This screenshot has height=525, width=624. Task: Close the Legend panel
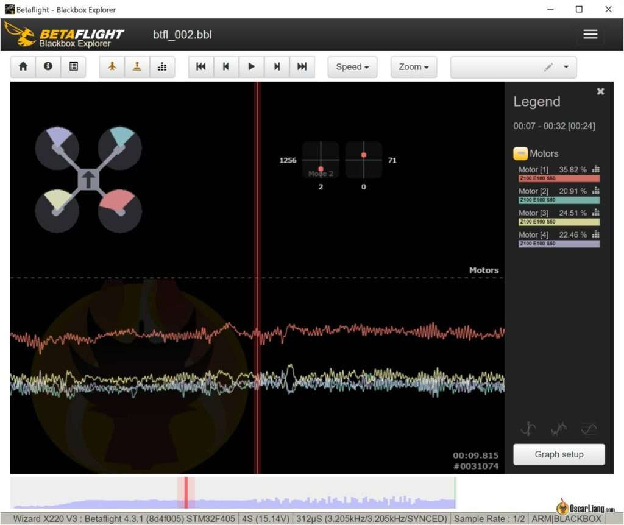tap(600, 91)
